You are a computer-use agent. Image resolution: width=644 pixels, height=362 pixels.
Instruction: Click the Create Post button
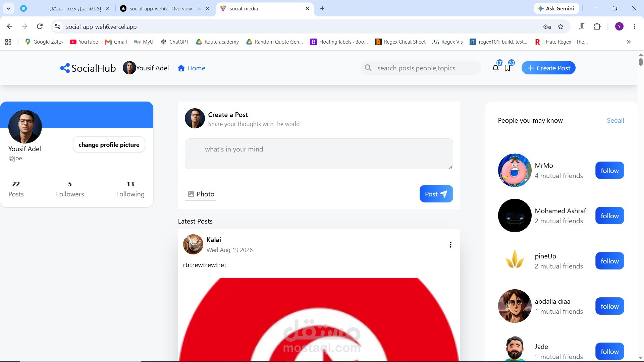[548, 68]
